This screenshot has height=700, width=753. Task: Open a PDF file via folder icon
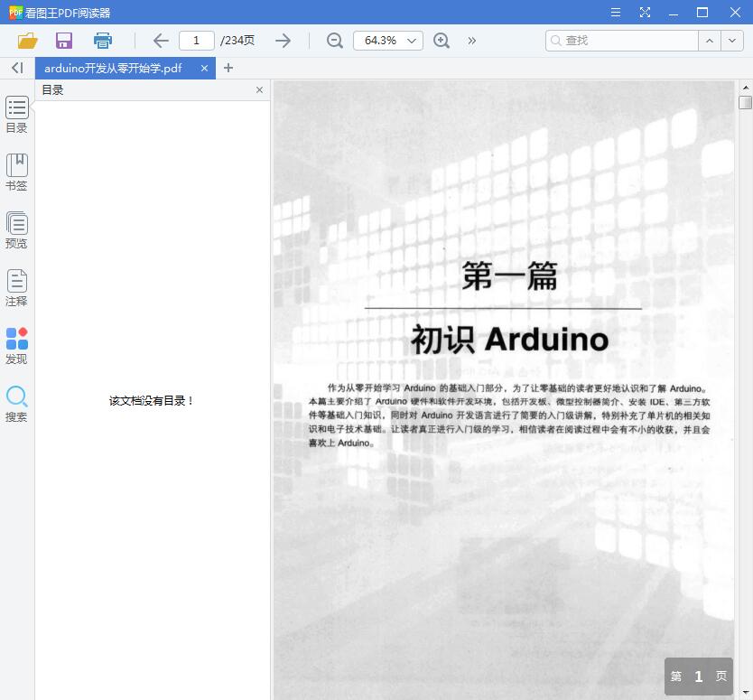(x=26, y=40)
